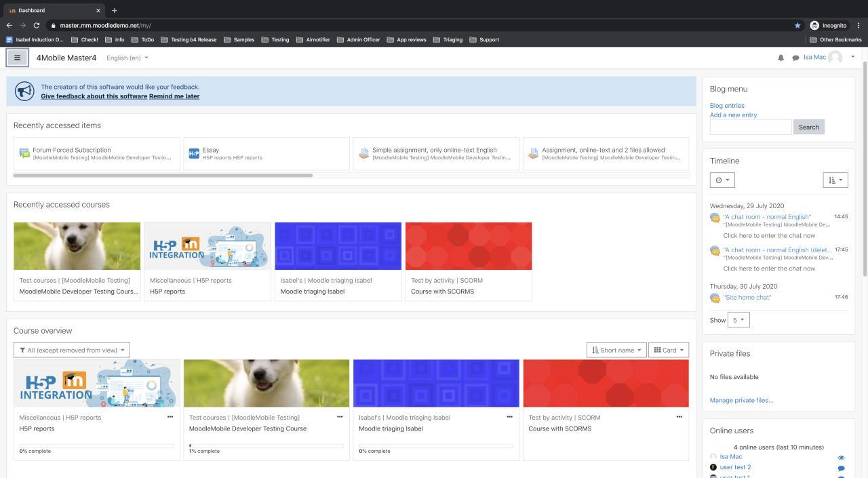Open the puppy thumbnail in Recently accessed courses
The height and width of the screenshot is (478, 868).
click(77, 246)
